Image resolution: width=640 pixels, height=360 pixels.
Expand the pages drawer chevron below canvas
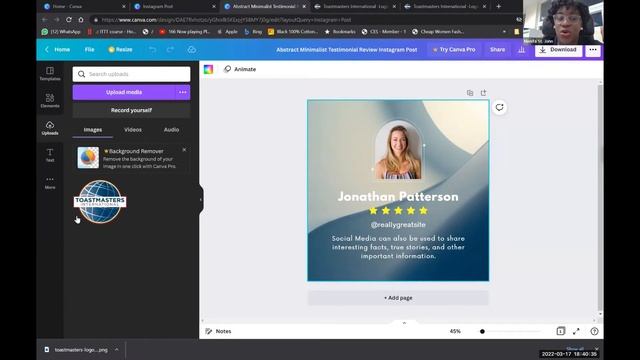point(404,323)
